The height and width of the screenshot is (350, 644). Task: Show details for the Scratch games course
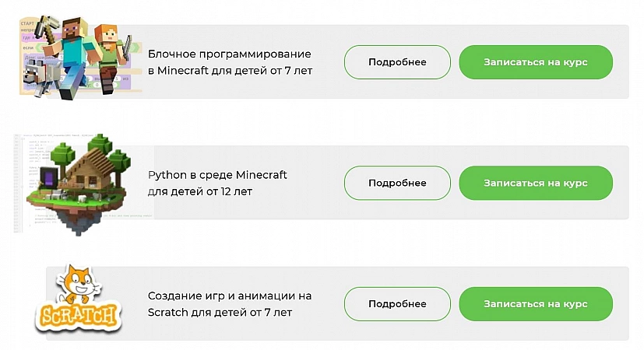[x=397, y=304]
